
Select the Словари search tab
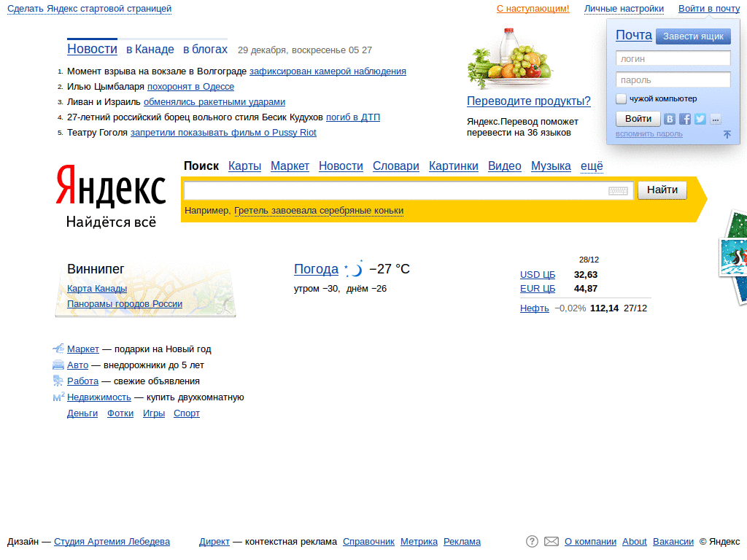[396, 166]
